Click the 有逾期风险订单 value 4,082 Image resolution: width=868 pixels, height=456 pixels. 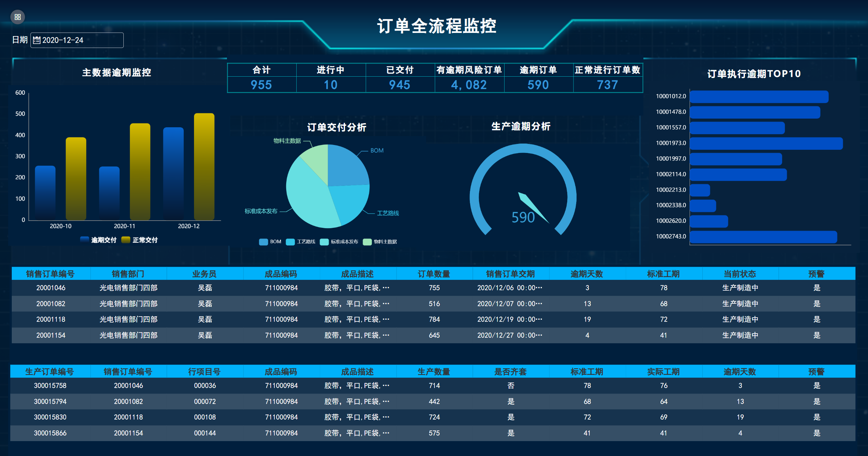469,85
